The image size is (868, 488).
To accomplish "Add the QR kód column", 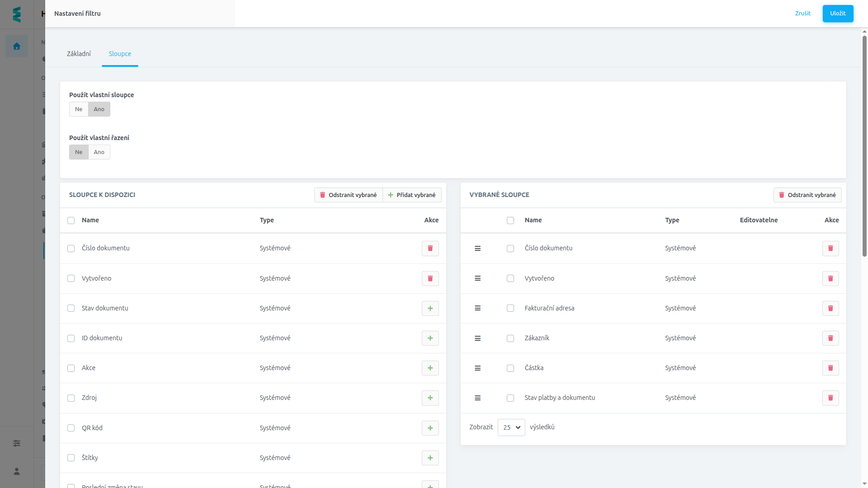I will click(430, 428).
